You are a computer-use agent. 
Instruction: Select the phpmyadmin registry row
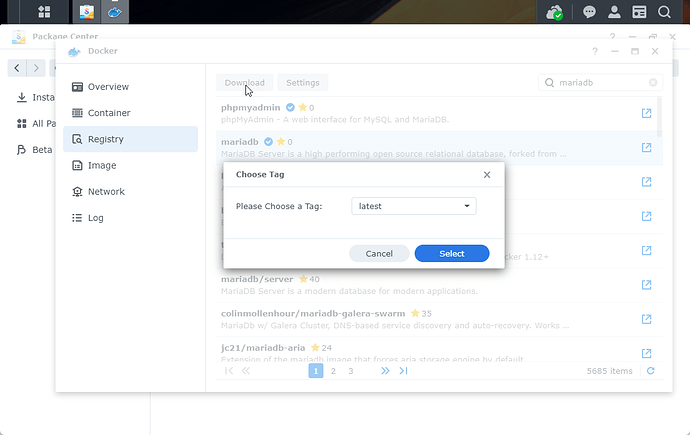tap(439, 113)
